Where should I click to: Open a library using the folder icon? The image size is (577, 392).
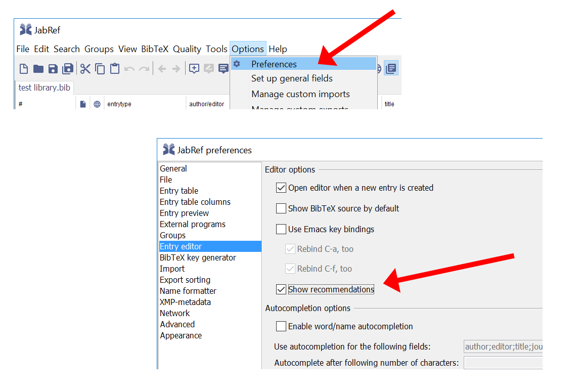coord(38,69)
